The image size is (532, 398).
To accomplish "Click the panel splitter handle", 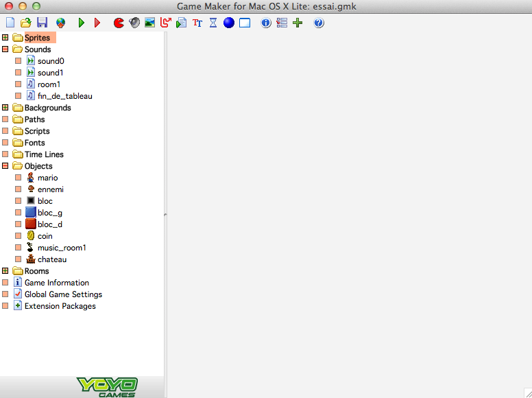I will pyautogui.click(x=165, y=215).
